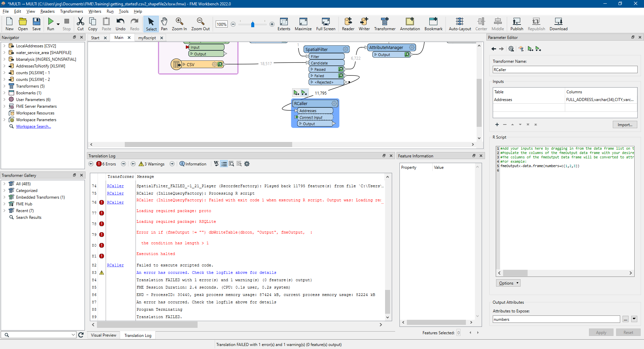The height and width of the screenshot is (349, 644).
Task: Refresh the Transformer Gallery search
Action: point(81,335)
